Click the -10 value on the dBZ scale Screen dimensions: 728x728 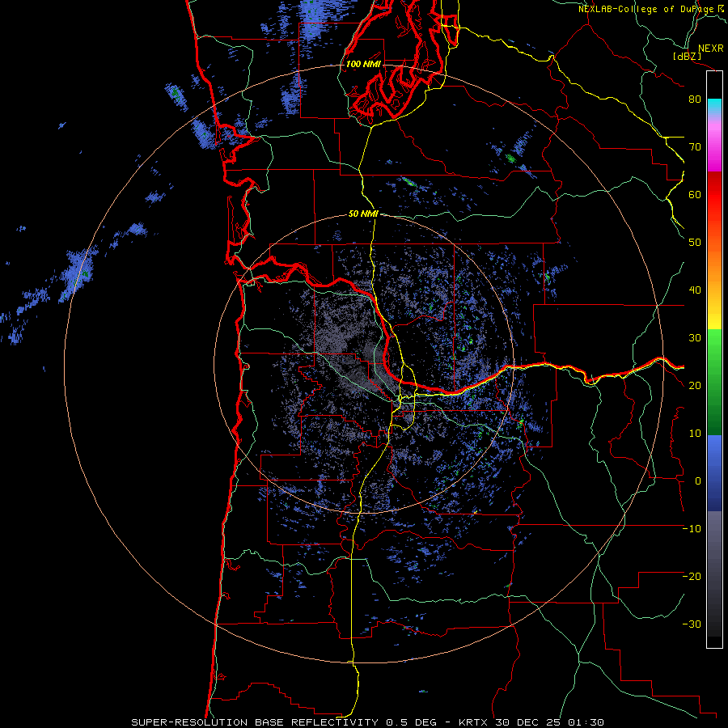pos(692,529)
